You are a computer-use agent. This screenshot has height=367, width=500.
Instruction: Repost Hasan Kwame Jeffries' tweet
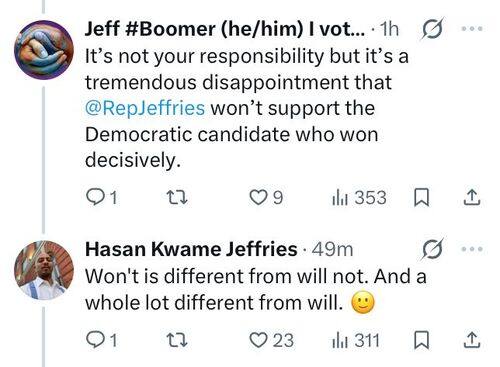[177, 340]
